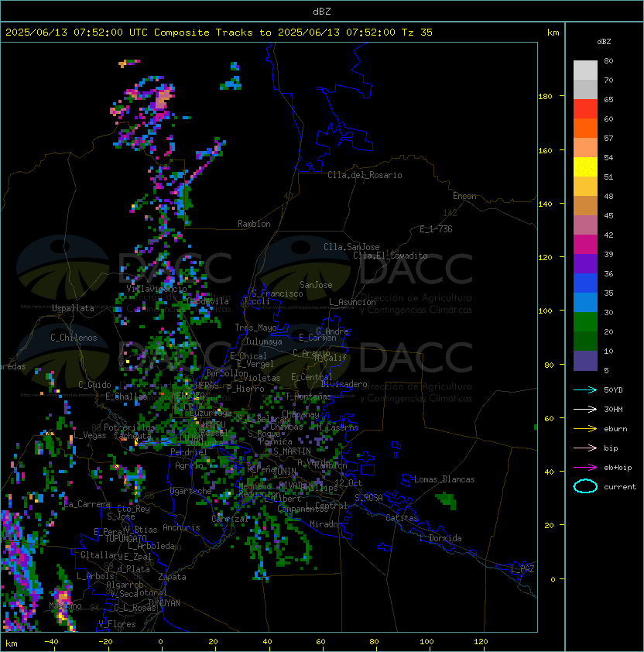
Task: Click the light blue 35 dBZ swatch
Action: click(x=585, y=302)
